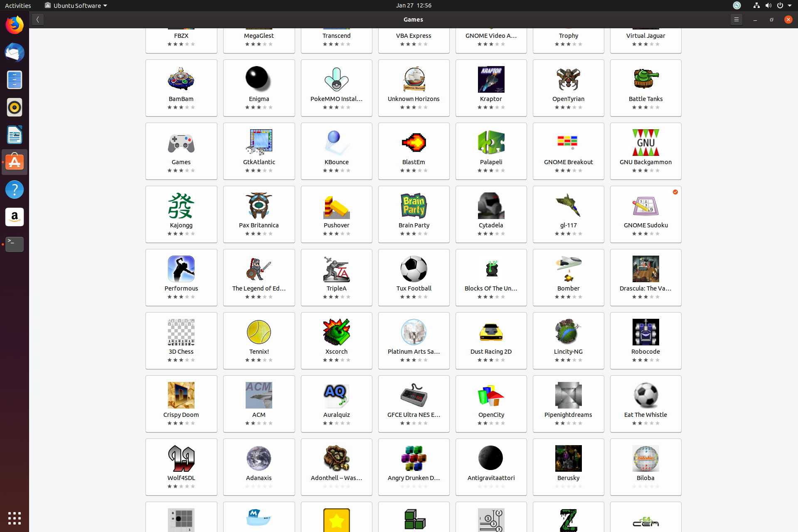Open the Tennix! tennis ball icon
The image size is (798, 532).
pyautogui.click(x=259, y=332)
